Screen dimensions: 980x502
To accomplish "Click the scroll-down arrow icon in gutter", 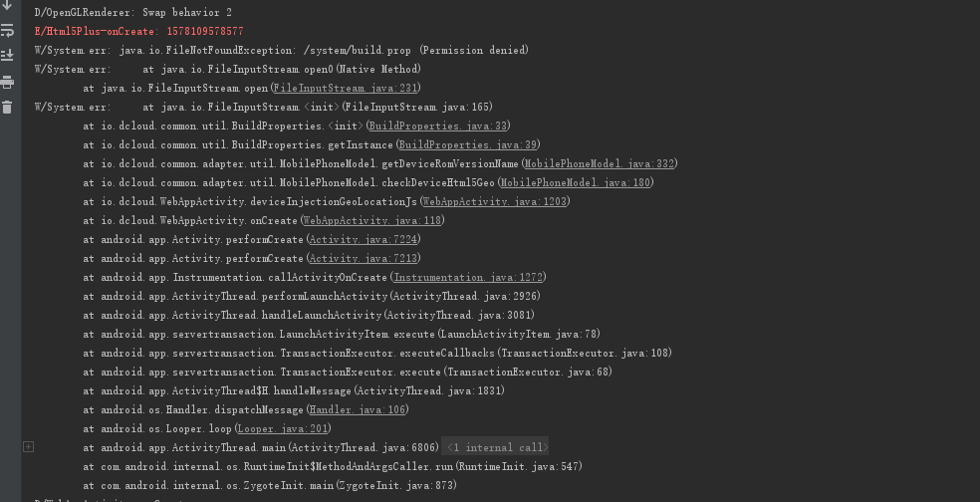I will pos(7,5).
